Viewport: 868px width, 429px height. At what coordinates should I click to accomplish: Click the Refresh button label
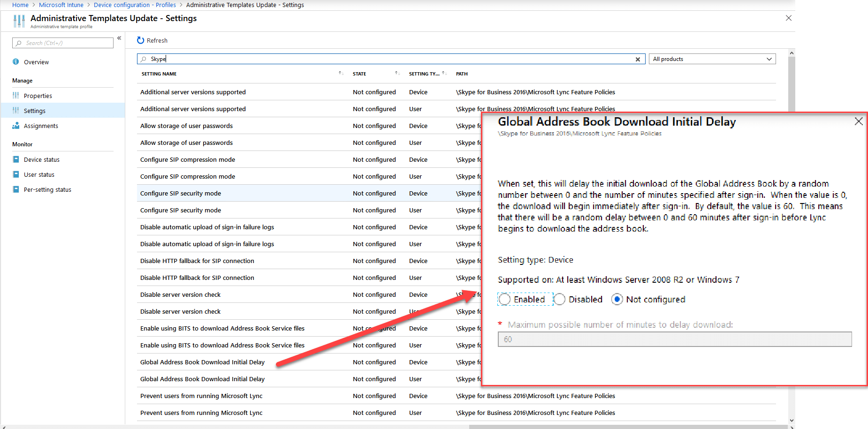pyautogui.click(x=157, y=40)
